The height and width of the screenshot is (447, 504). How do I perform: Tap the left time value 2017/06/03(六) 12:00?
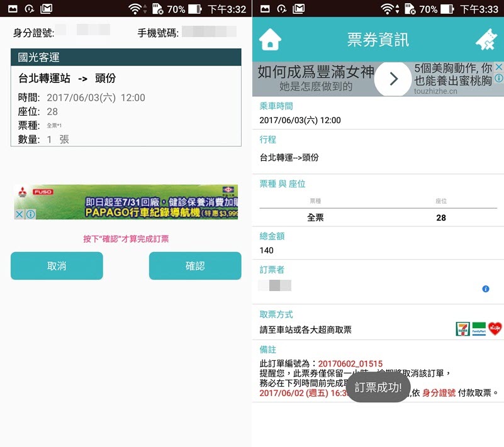click(x=96, y=97)
